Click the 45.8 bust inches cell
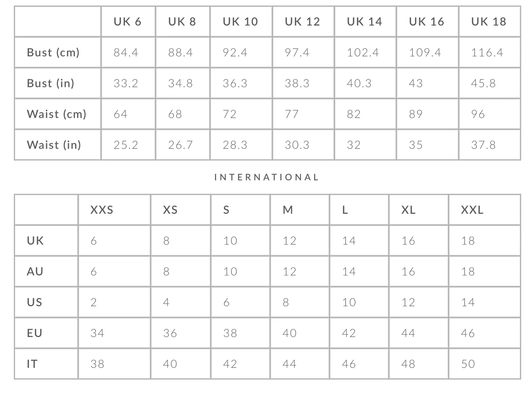532x393 pixels. [483, 83]
